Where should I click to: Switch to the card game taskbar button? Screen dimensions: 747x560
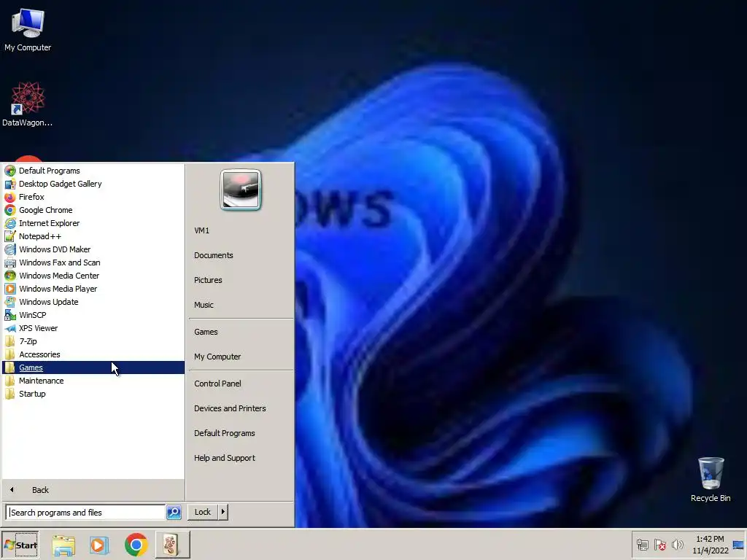[172, 545]
